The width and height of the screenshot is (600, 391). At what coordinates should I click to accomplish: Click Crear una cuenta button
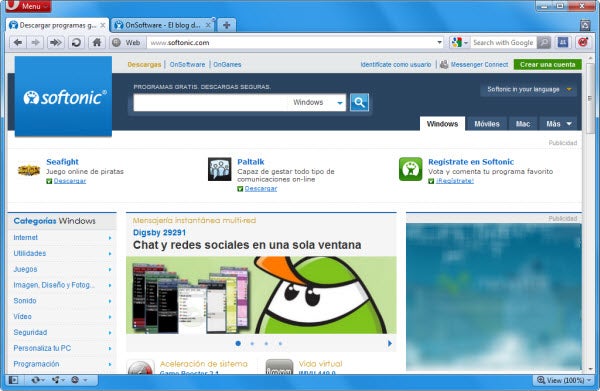[x=548, y=64]
